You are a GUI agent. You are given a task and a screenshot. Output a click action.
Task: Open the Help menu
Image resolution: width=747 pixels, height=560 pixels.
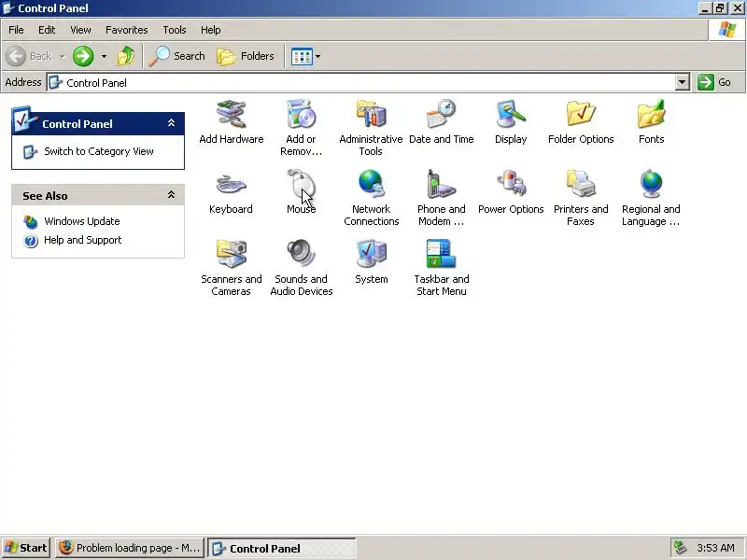[x=211, y=30]
